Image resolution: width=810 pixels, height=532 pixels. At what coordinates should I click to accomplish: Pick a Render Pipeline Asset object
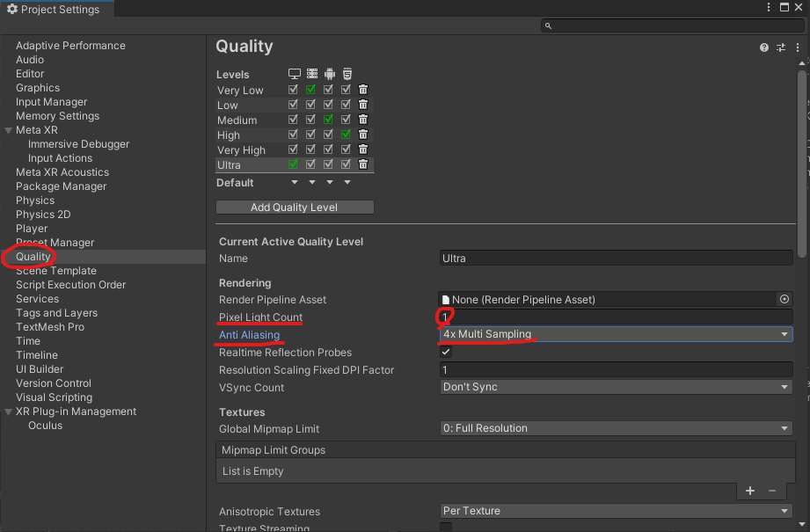coord(784,299)
